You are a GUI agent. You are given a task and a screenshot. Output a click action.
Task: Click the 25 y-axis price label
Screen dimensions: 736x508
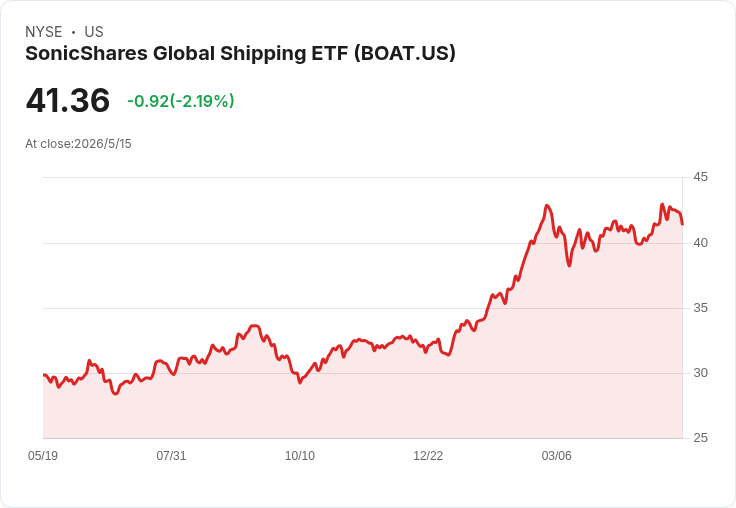tap(700, 438)
